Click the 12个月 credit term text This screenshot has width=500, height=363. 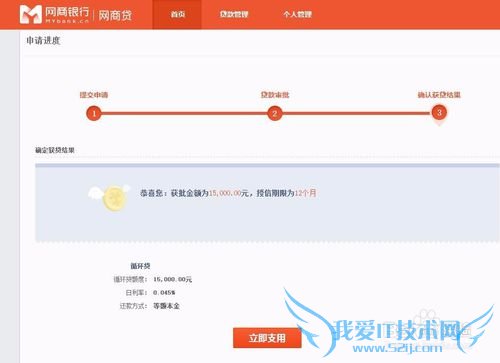[305, 193]
